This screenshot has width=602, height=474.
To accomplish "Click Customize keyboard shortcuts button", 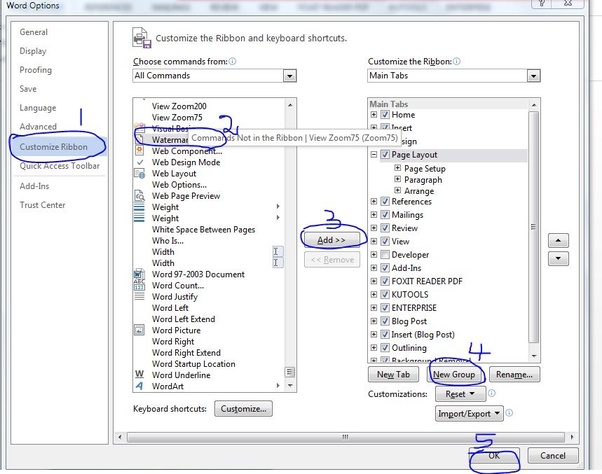I will click(x=243, y=409).
